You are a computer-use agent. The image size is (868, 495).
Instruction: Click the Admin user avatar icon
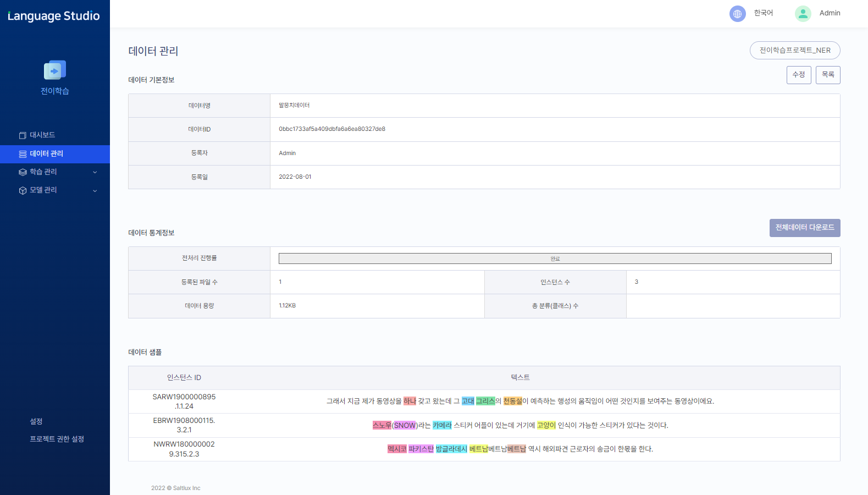pos(803,14)
